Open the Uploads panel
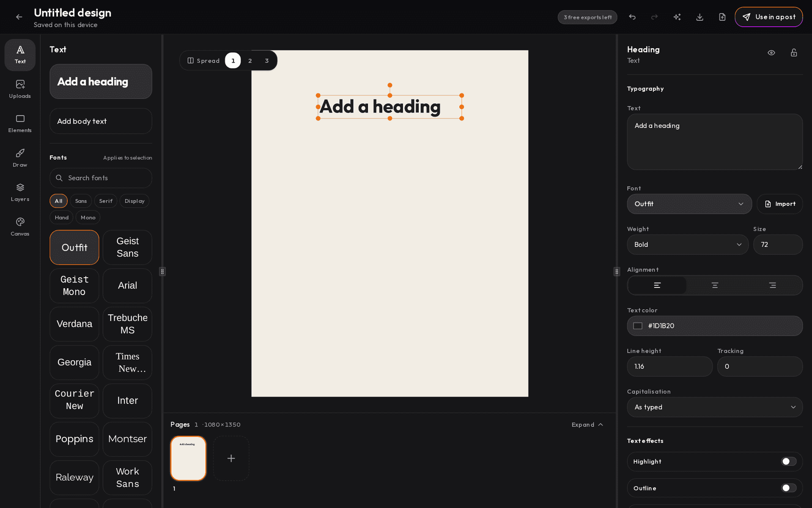Viewport: 812px width, 508px height. point(20,89)
